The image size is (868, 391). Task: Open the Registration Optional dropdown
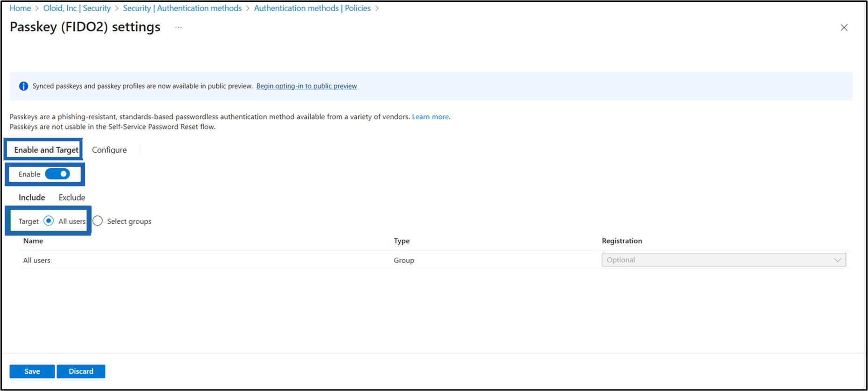coord(724,260)
